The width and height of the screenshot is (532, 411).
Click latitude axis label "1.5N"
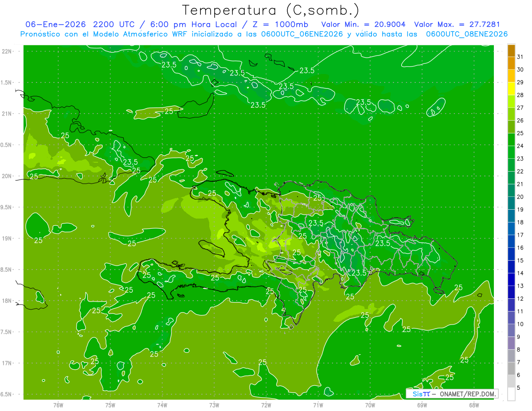point(7,82)
